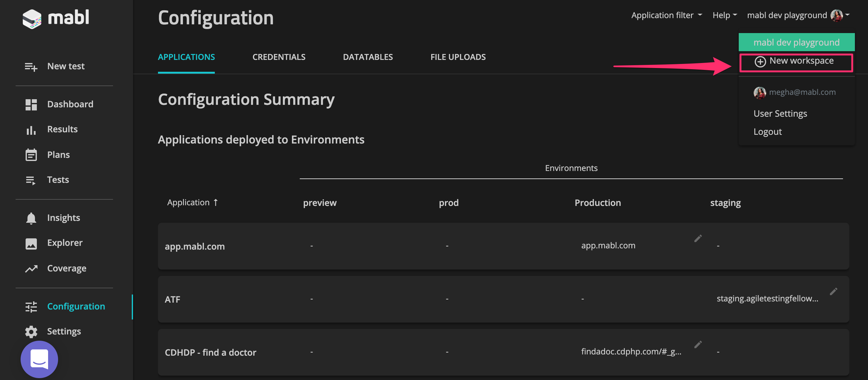
Task: Open the Application filter dropdown
Action: pos(666,15)
